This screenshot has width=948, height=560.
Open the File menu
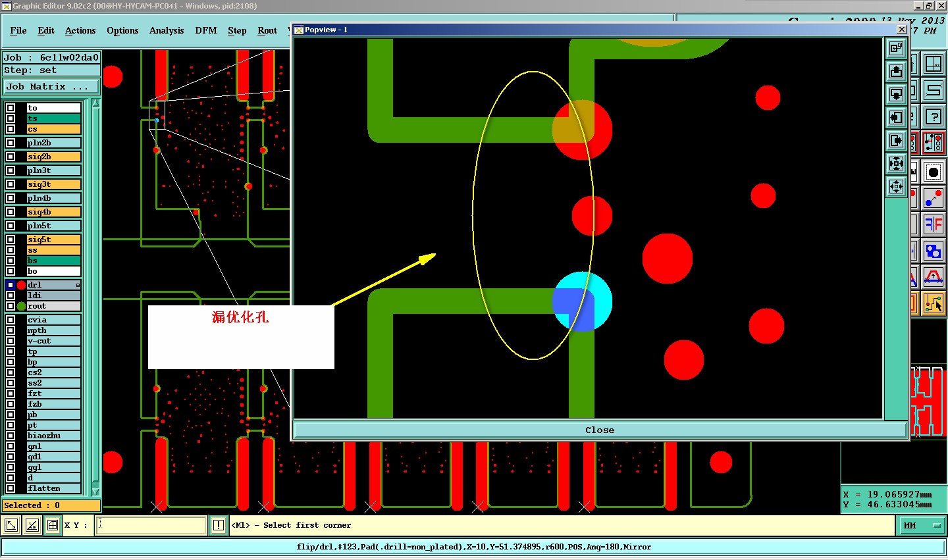click(18, 30)
